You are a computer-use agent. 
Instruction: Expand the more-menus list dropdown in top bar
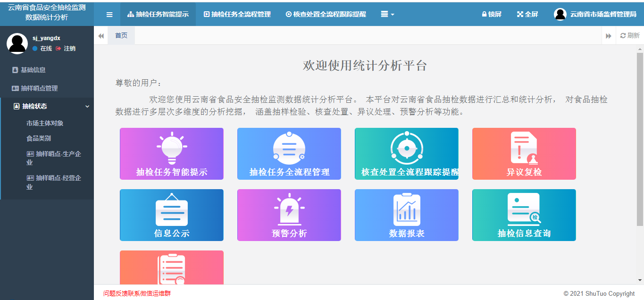point(387,15)
